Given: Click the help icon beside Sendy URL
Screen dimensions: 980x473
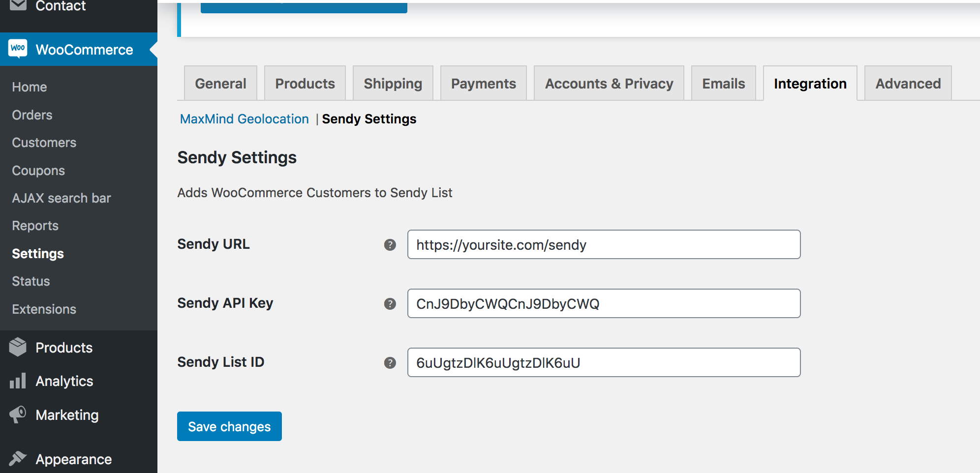Looking at the screenshot, I should point(390,245).
